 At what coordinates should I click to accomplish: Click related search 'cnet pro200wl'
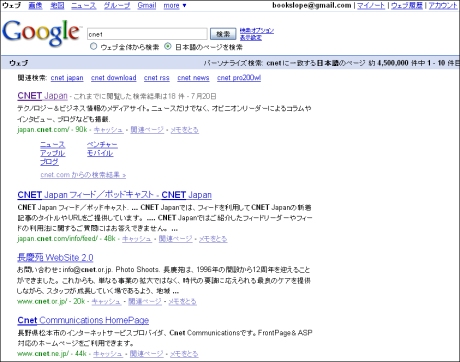pyautogui.click(x=239, y=78)
